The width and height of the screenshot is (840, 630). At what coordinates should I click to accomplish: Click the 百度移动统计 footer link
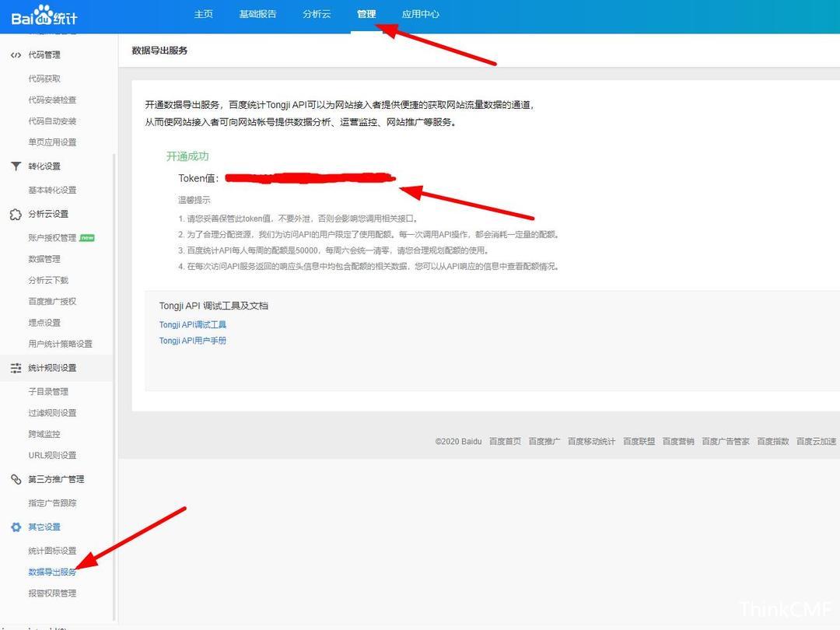(591, 441)
